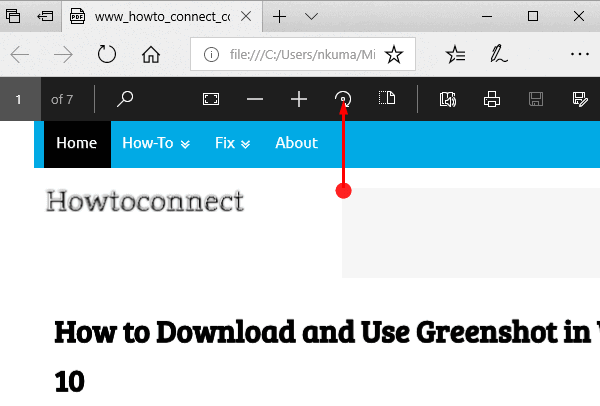Open the tabs you've set aside icon
The height and width of the screenshot is (406, 600).
(13, 16)
